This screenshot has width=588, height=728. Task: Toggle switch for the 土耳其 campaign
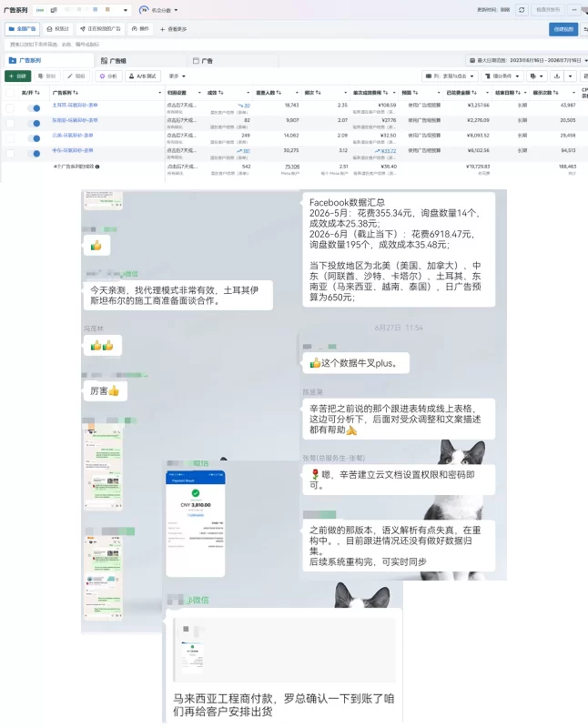coord(34,108)
